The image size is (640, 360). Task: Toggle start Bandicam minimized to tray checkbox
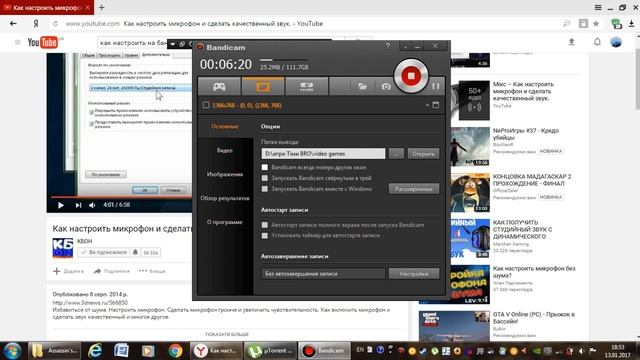pos(265,178)
